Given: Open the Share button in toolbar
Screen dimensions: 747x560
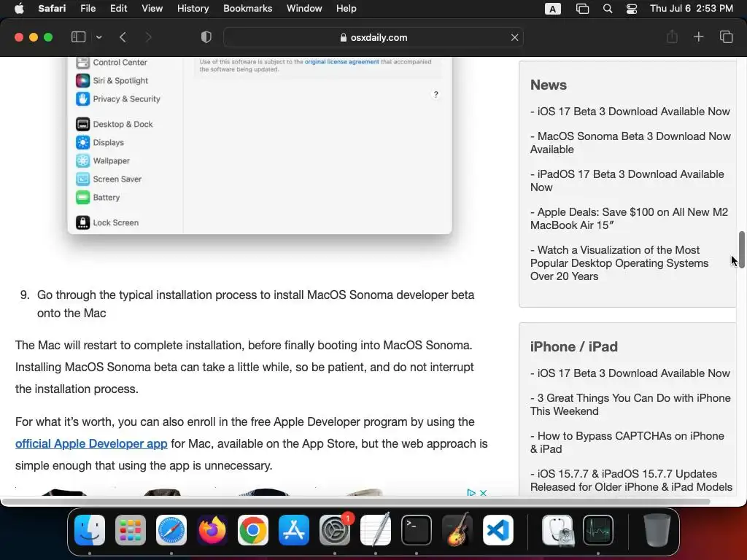Looking at the screenshot, I should 672,36.
